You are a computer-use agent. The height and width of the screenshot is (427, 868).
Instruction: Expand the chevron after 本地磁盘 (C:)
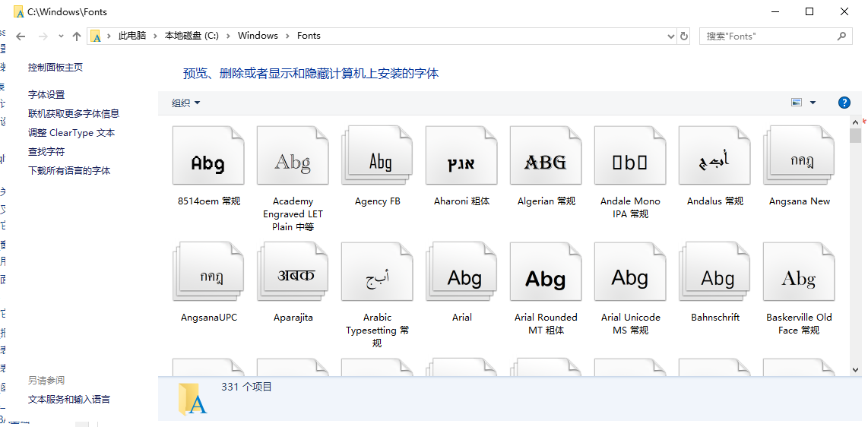[228, 36]
